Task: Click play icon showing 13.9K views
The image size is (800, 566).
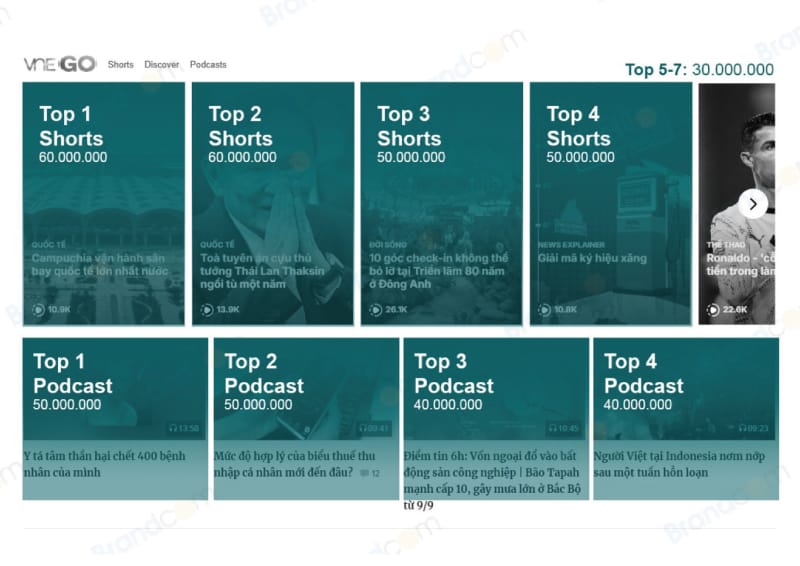Action: (x=208, y=310)
